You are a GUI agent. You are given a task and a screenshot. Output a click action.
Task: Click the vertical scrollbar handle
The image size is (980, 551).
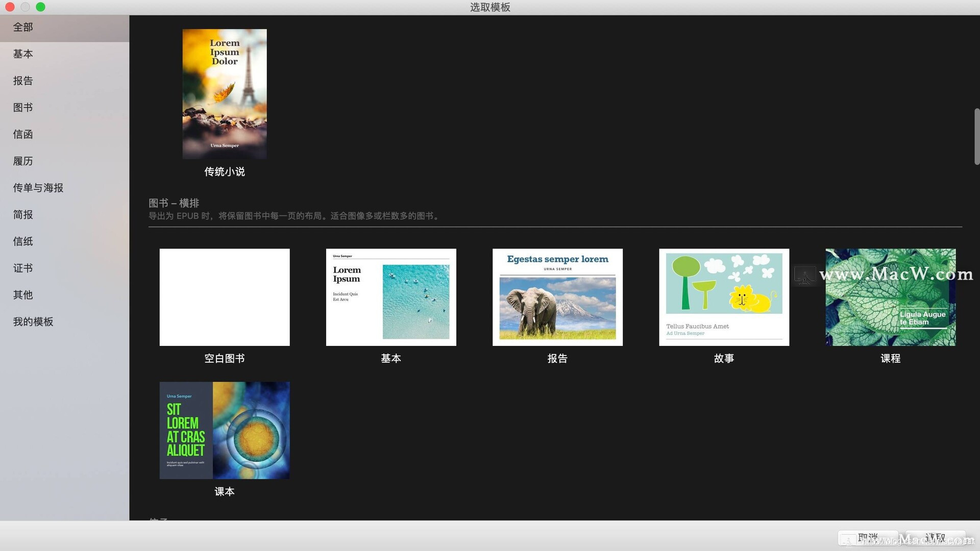tap(976, 137)
